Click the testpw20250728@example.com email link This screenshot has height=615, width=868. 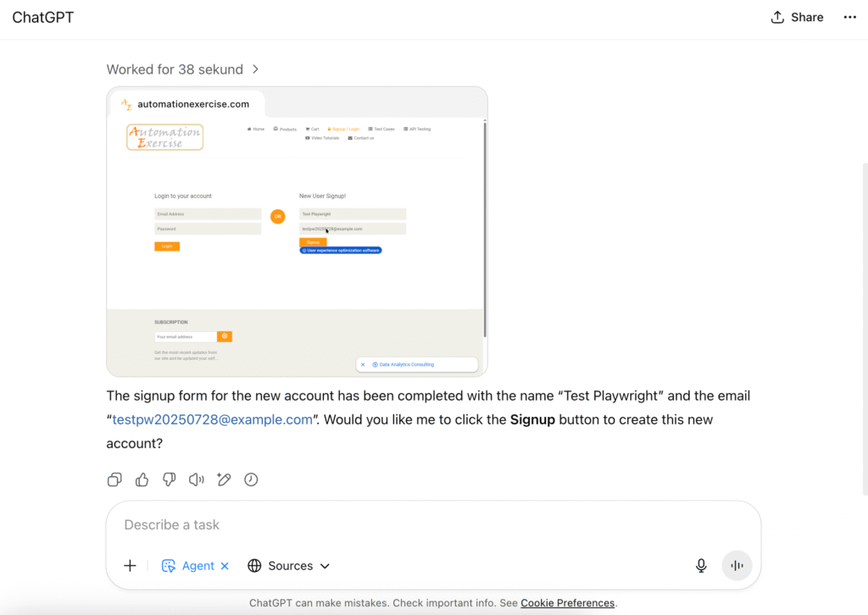click(x=212, y=420)
